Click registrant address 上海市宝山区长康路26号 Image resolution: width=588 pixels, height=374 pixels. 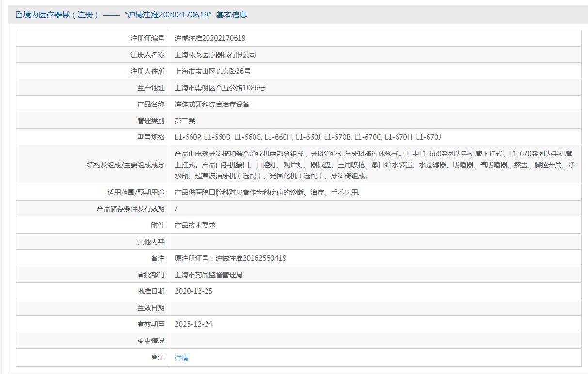pyautogui.click(x=213, y=71)
